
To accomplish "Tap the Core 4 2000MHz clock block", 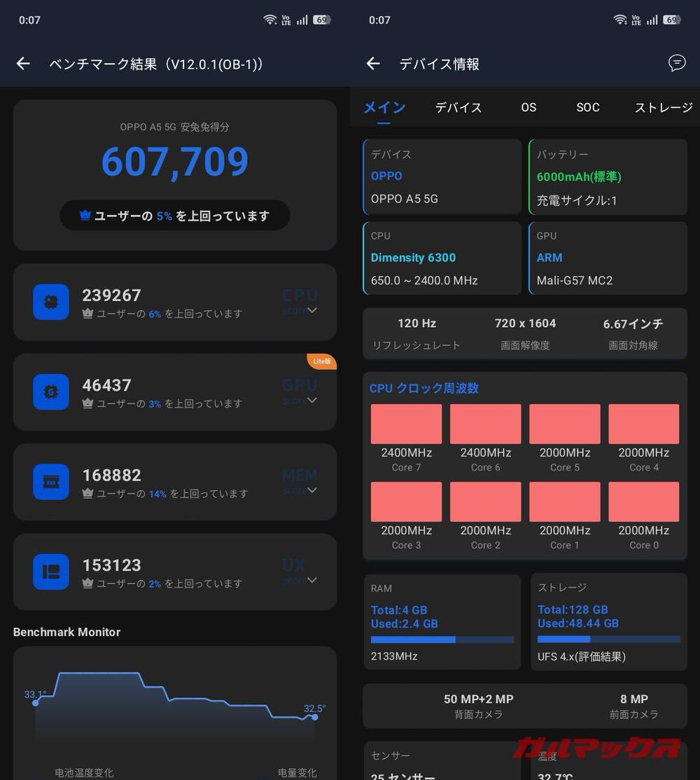I will (x=644, y=424).
